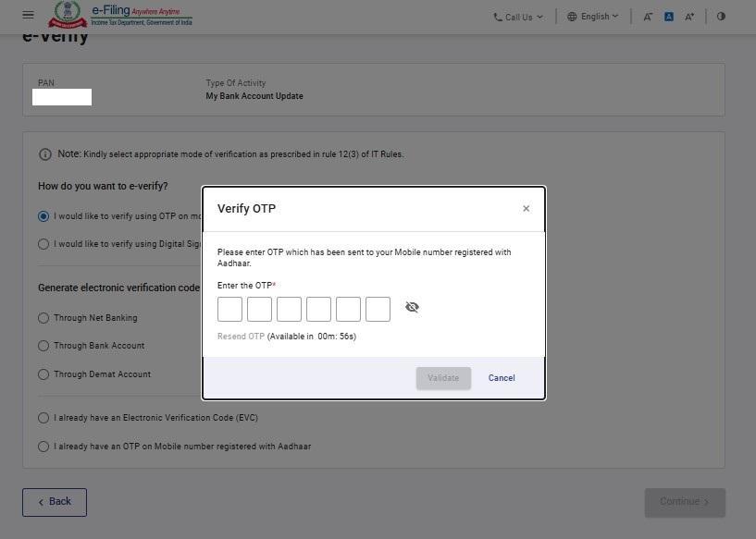
Task: Choose I already have an EVC option
Action: point(43,418)
